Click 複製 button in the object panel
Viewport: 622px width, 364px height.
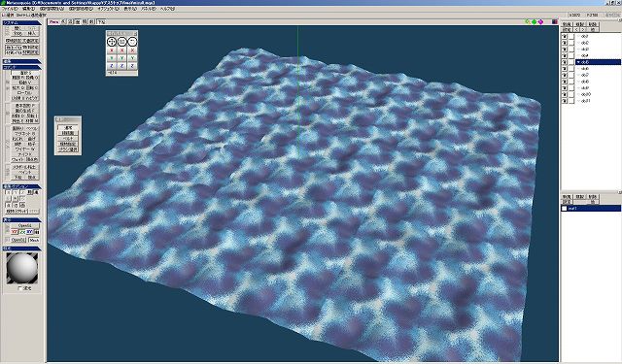coord(579,24)
